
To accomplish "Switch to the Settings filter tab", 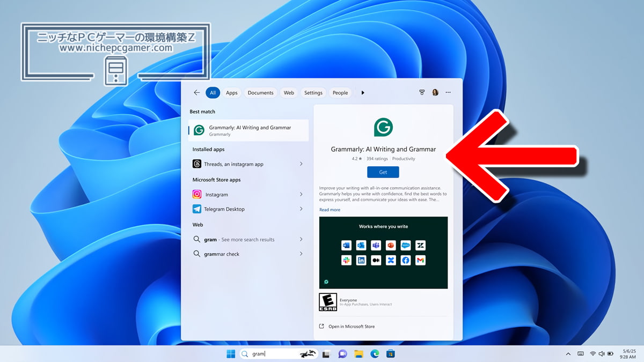I will (313, 93).
